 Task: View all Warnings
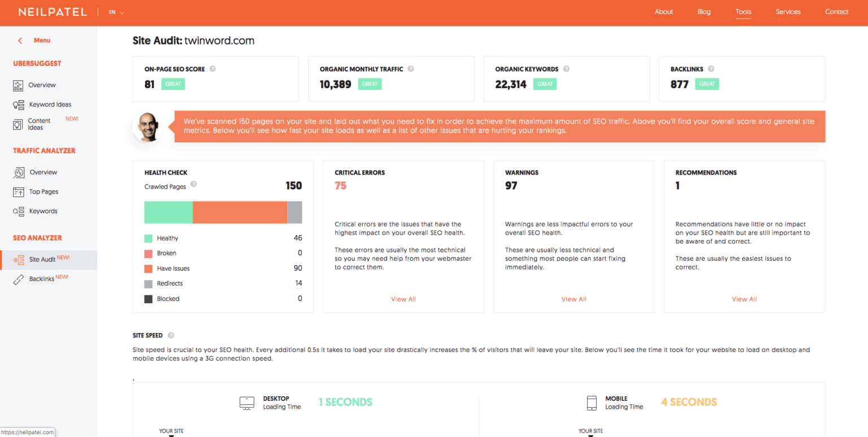coord(574,299)
